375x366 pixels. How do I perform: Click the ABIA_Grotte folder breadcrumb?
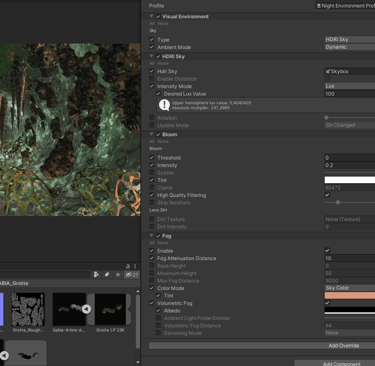(x=14, y=283)
